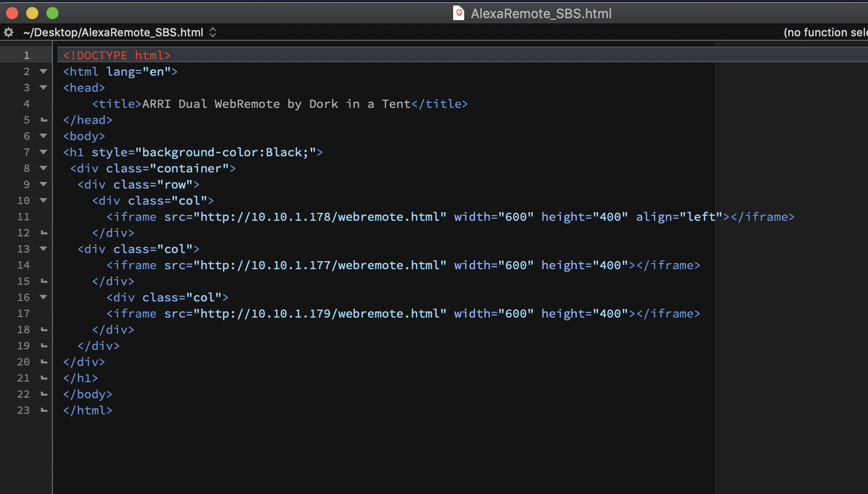
Task: Zoom the window with the green button
Action: (x=52, y=13)
